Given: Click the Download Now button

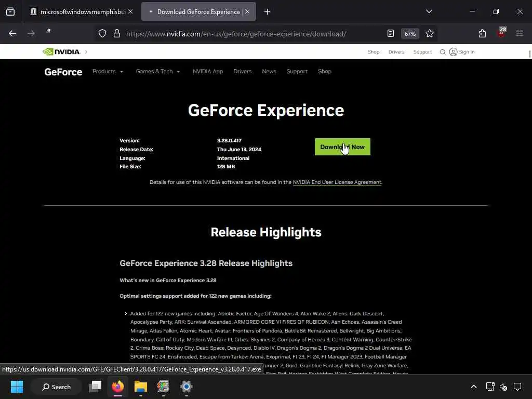Looking at the screenshot, I should [x=342, y=147].
